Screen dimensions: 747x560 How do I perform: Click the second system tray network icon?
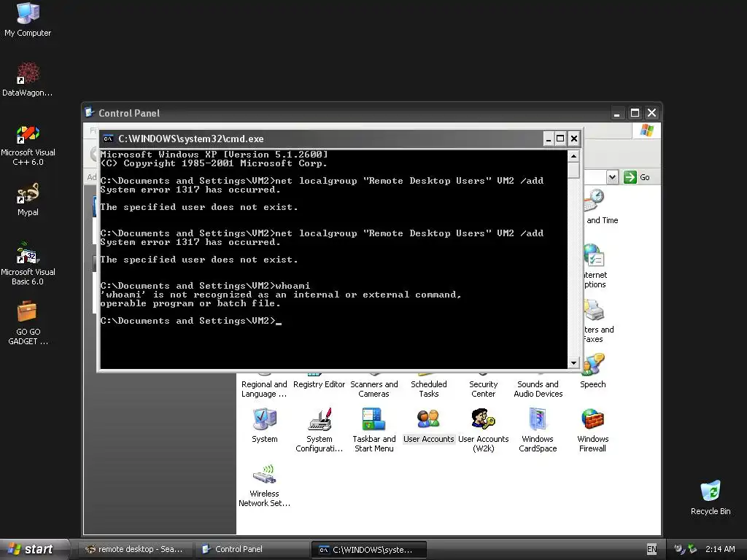(x=692, y=549)
